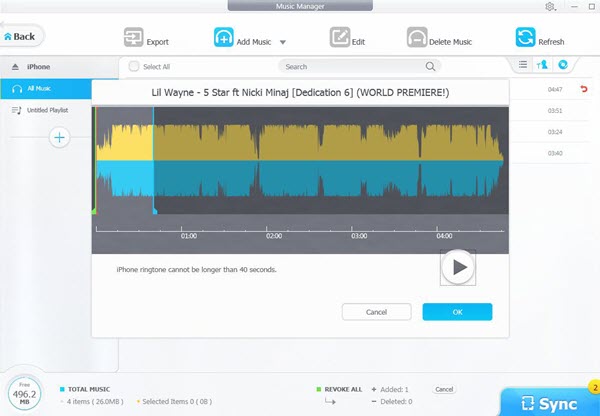The width and height of the screenshot is (600, 416).
Task: Go Back using the home button
Action: pyautogui.click(x=20, y=36)
